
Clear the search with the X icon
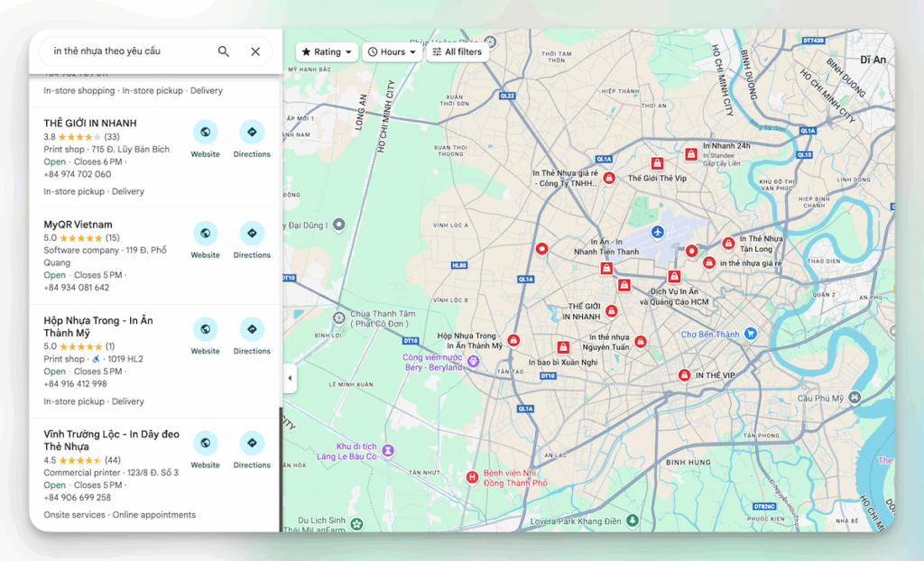tap(255, 51)
